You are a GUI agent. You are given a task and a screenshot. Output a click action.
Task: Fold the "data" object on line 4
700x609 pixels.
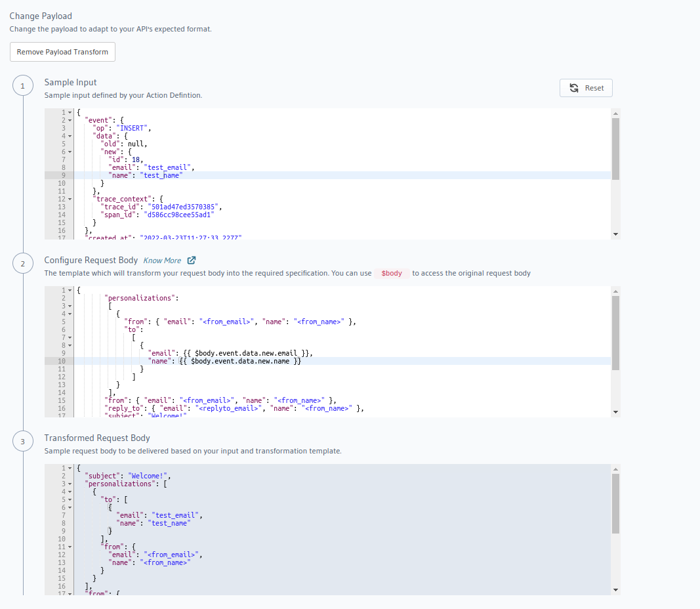[70, 136]
